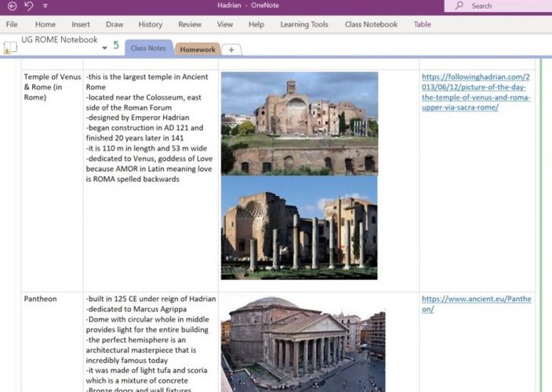Open the Table ribbon tab
Screen dimensions: 552x392
423,24
